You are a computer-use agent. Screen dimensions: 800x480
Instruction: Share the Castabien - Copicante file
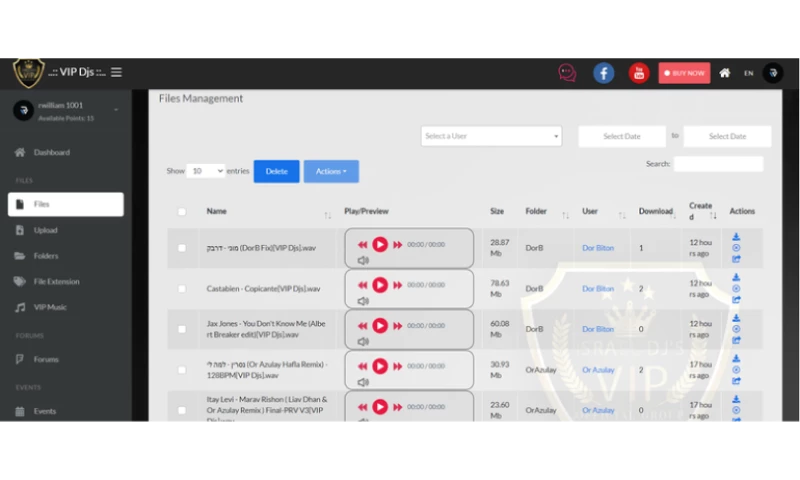pyautogui.click(x=736, y=299)
